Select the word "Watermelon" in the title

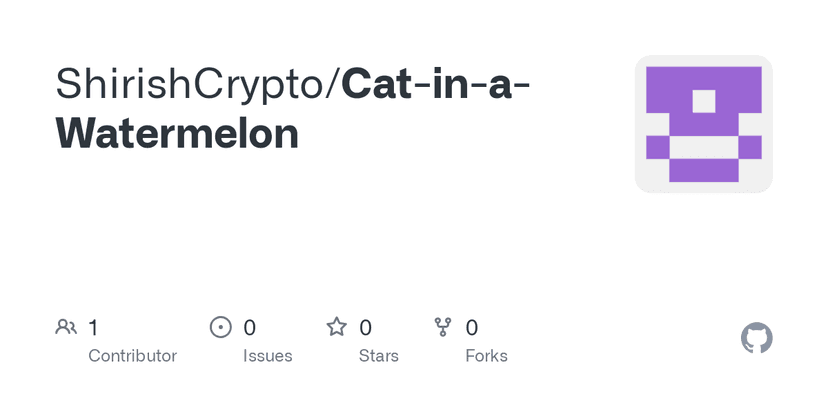[x=177, y=133]
